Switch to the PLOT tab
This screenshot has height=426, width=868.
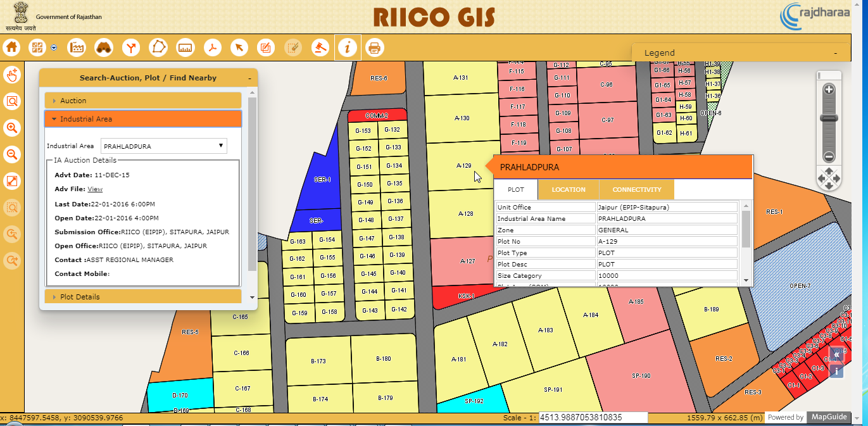click(516, 190)
